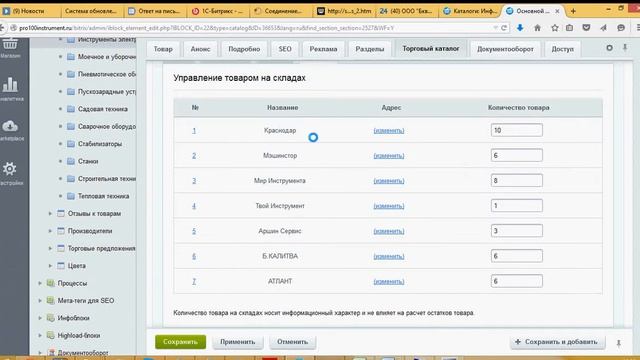Select Станки in the tree
The height and width of the screenshot is (360, 640).
[88, 161]
